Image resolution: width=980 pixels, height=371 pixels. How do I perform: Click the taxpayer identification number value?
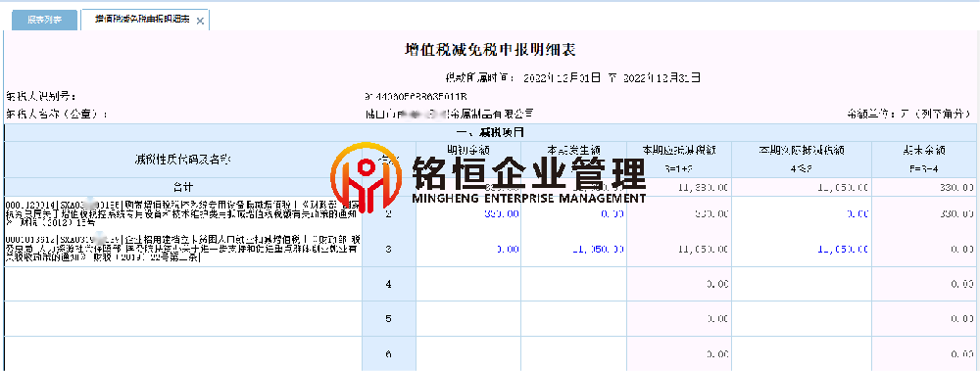click(416, 97)
